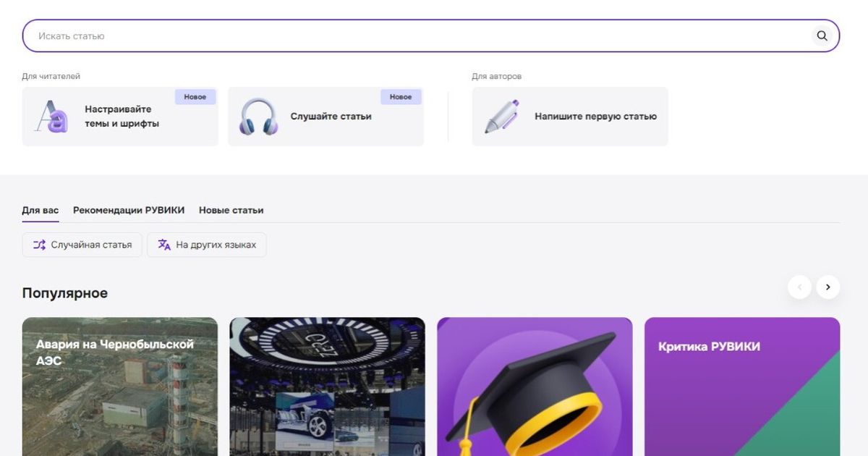Click the 'Новое' badge on themes card

point(195,97)
